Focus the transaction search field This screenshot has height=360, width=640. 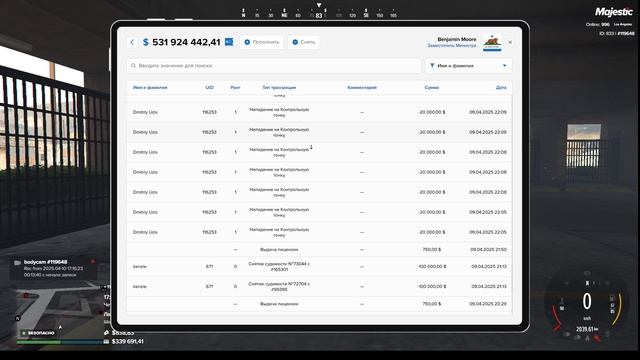click(273, 66)
